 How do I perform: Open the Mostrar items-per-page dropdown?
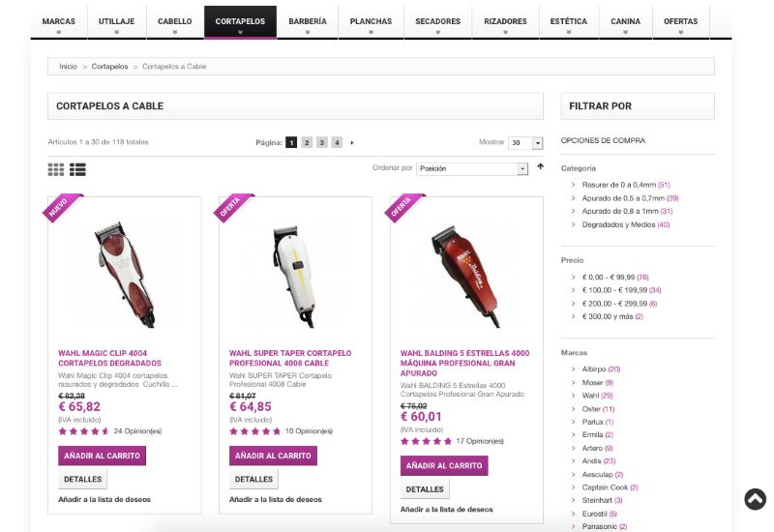click(525, 142)
